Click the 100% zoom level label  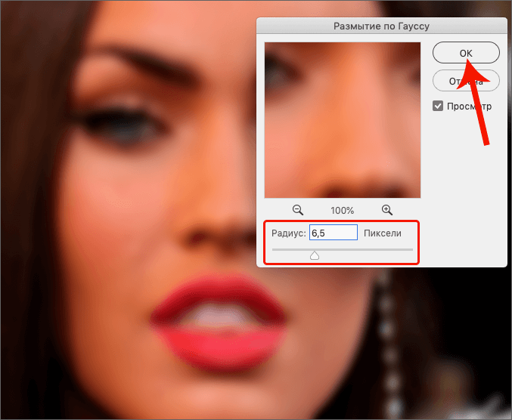pyautogui.click(x=342, y=211)
